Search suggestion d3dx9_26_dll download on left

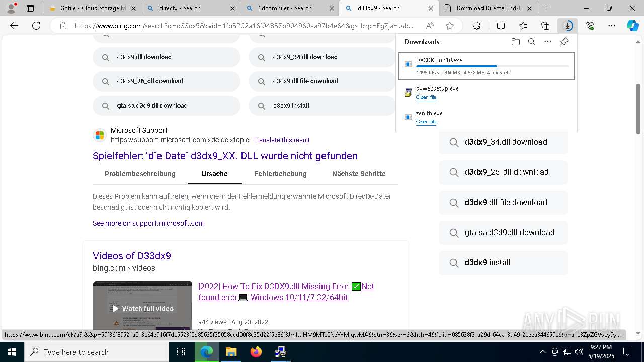pyautogui.click(x=167, y=81)
